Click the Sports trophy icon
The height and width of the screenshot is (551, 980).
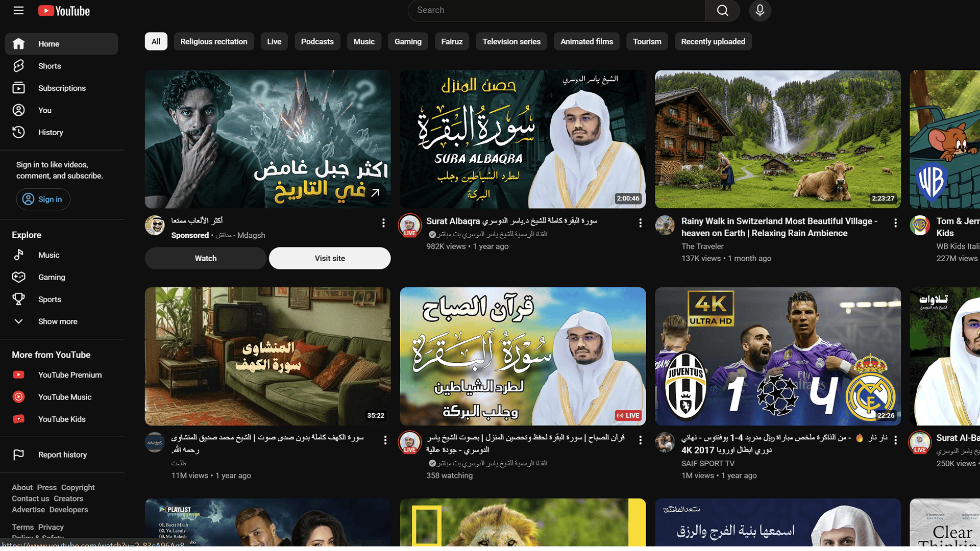18,299
